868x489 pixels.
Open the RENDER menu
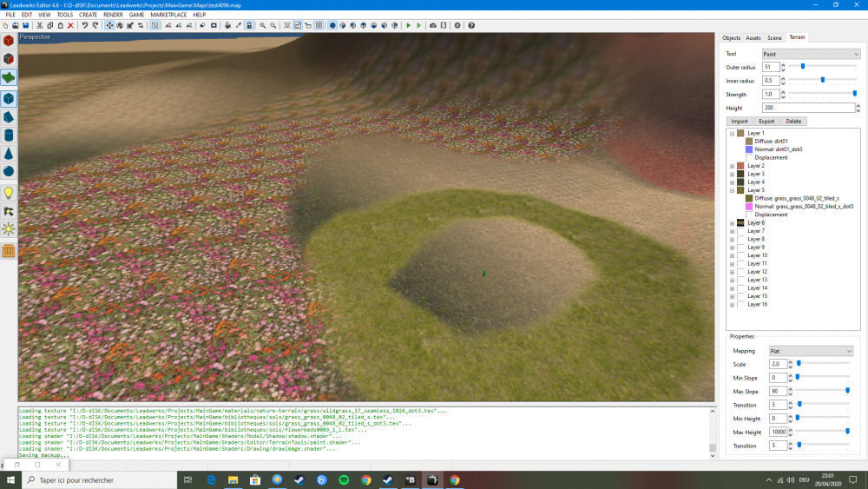click(113, 15)
